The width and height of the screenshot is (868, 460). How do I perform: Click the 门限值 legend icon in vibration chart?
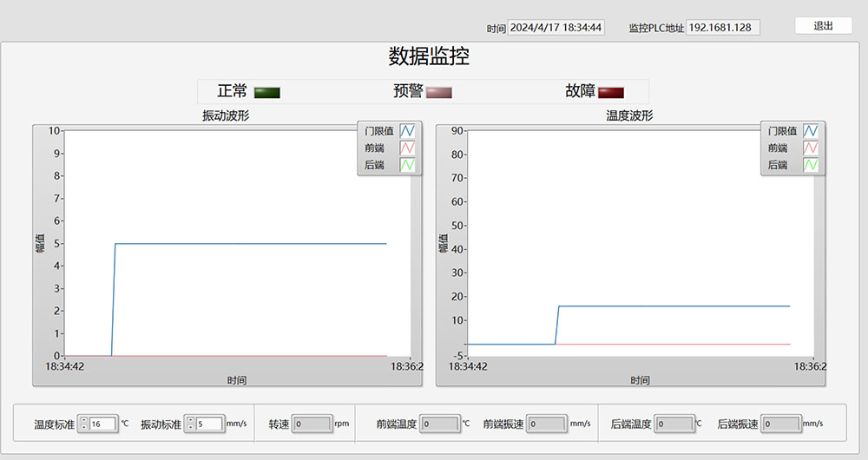(x=407, y=131)
